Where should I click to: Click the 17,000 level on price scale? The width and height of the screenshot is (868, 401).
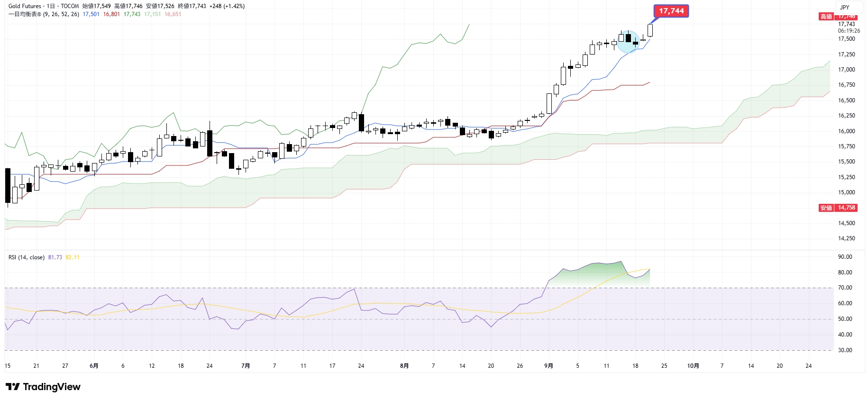(846, 70)
